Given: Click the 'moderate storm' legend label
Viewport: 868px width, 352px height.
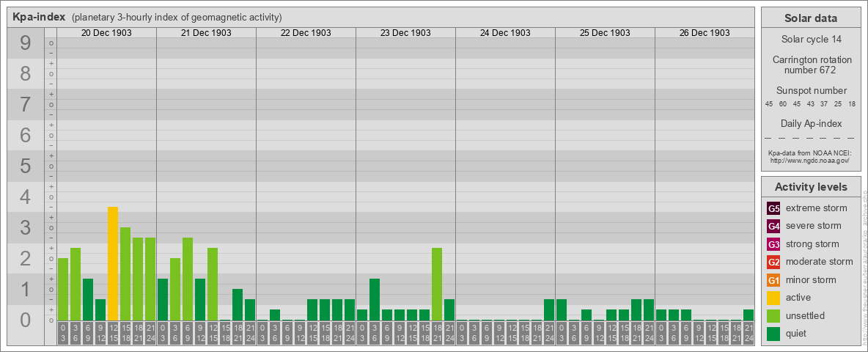Looking at the screenshot, I should (x=820, y=261).
